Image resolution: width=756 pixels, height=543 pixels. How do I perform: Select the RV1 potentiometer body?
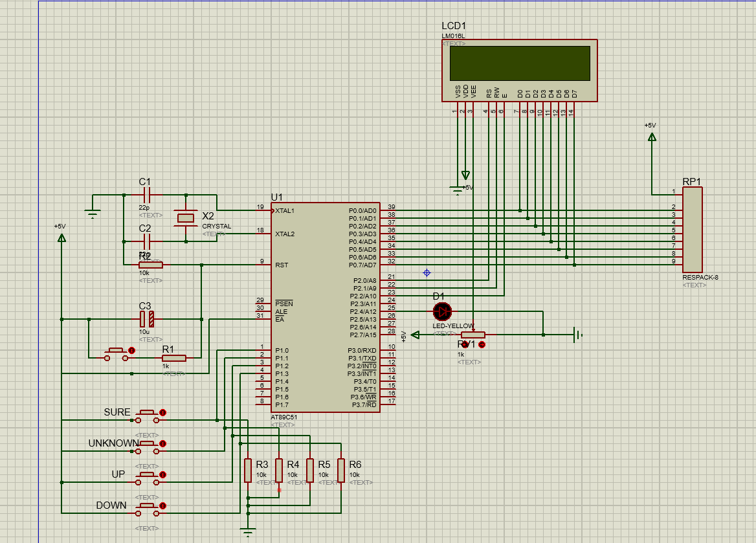[x=473, y=335]
